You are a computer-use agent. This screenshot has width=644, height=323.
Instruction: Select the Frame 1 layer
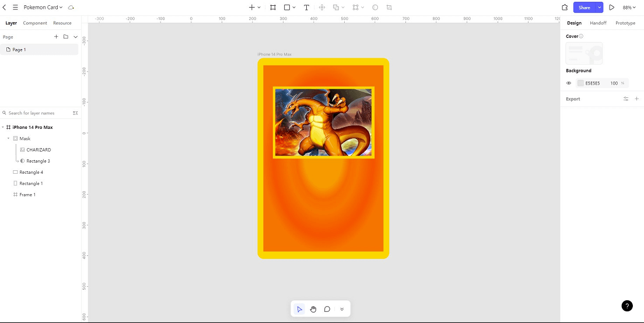[x=27, y=195]
